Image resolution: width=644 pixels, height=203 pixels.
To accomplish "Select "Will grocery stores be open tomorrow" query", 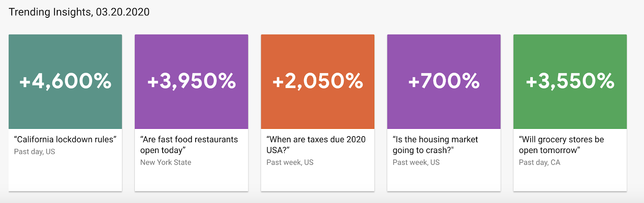I will [x=561, y=145].
